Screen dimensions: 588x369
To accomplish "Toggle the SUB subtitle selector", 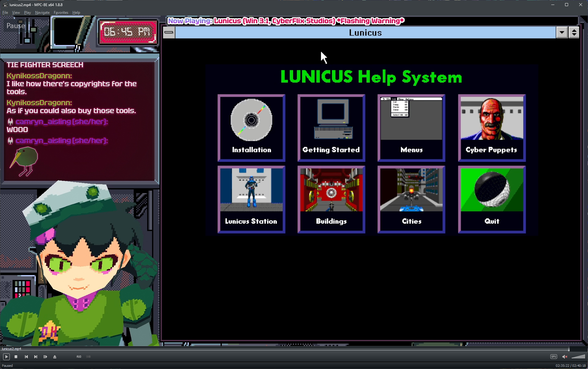I will [88, 357].
